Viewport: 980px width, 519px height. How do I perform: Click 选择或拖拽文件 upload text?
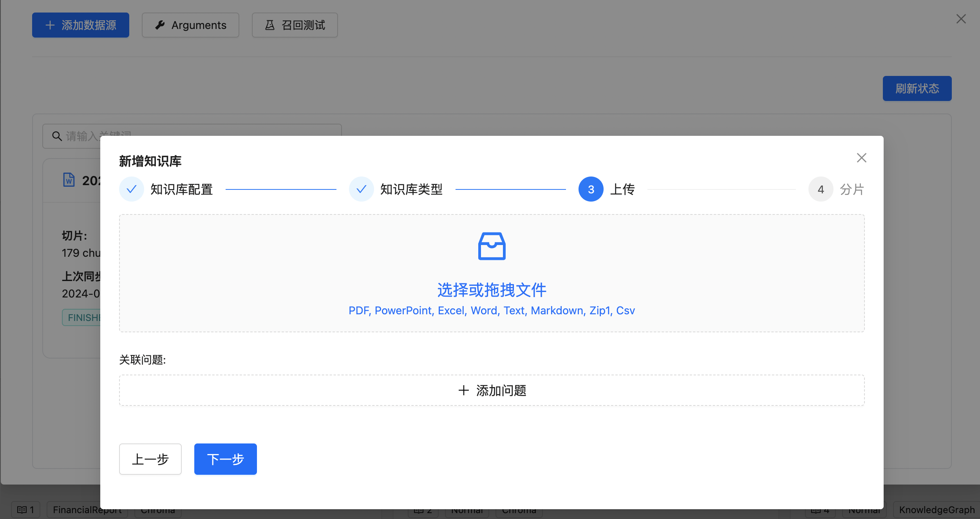pyautogui.click(x=492, y=290)
